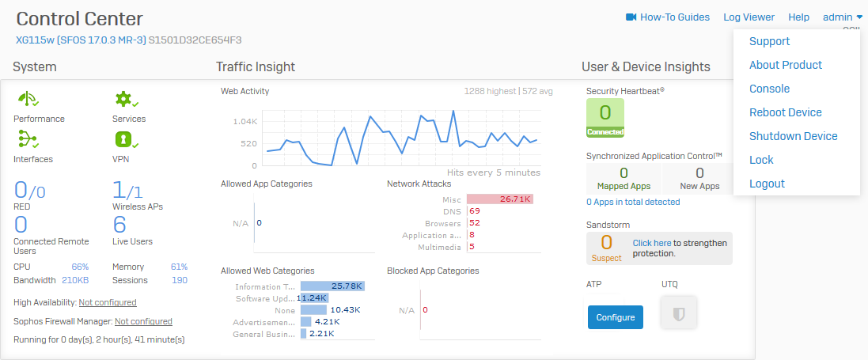Click the Web Activity line chart
The width and height of the screenshot is (868, 360).
[x=402, y=138]
